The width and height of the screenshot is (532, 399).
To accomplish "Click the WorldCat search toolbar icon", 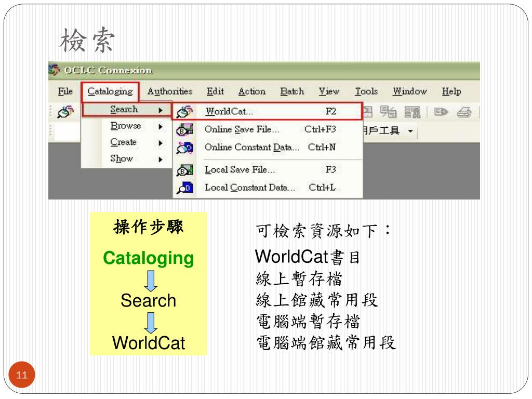I will 65,112.
